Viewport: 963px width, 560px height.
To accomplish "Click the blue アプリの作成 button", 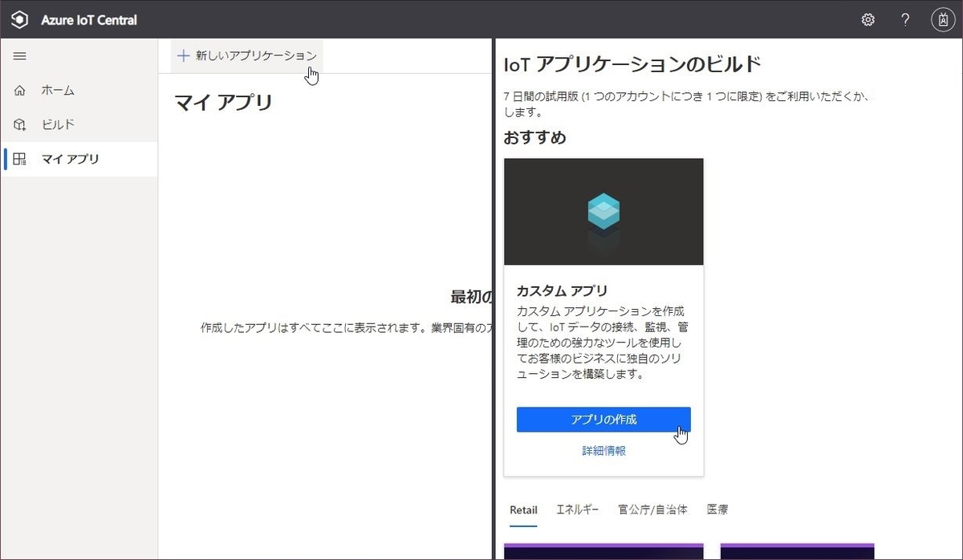I will coord(603,419).
